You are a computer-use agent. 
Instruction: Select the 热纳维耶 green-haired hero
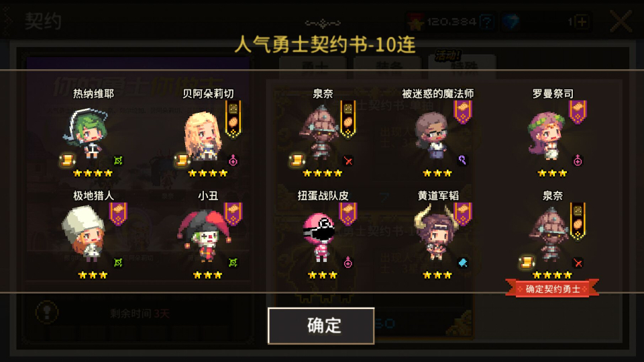[87, 132]
